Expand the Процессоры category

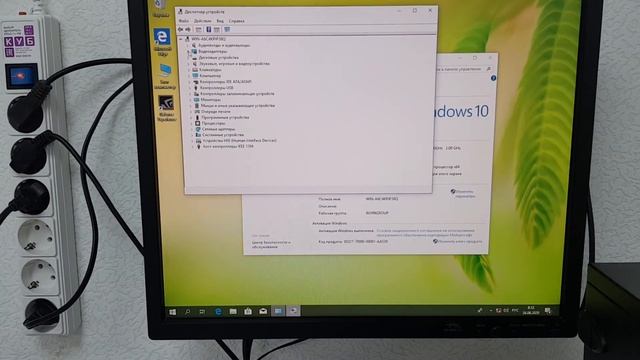(191, 123)
